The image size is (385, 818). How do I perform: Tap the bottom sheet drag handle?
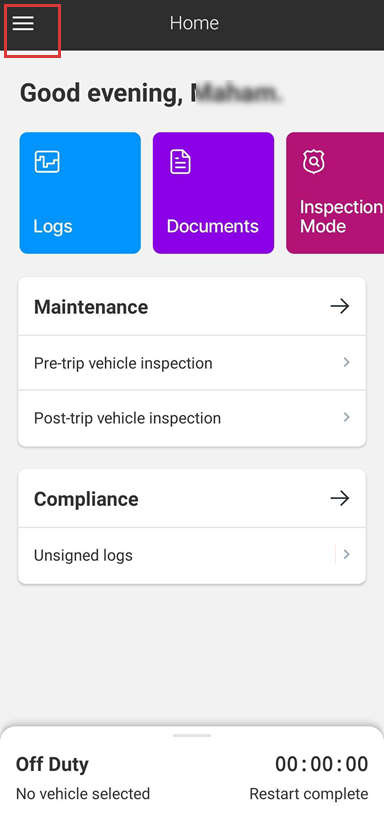192,736
